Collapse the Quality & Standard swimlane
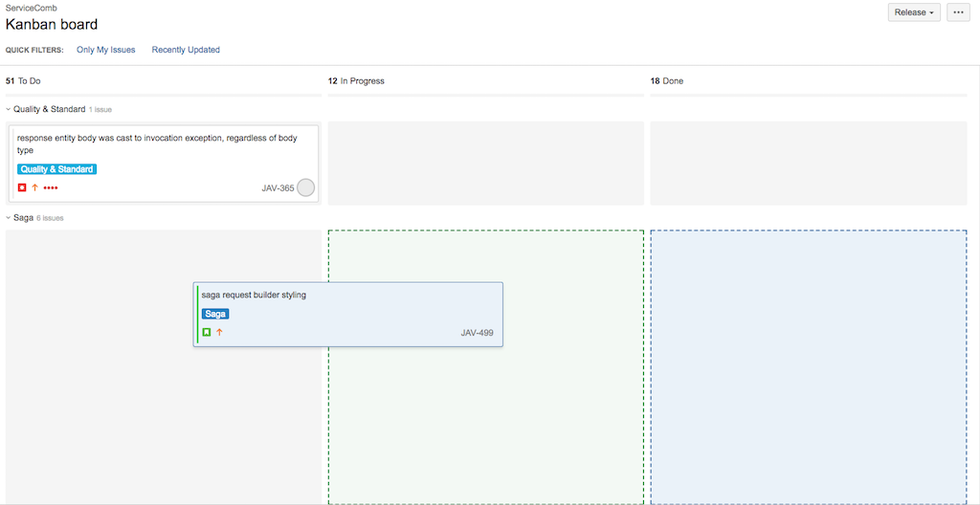Viewport: 980px width, 505px height. tap(9, 109)
